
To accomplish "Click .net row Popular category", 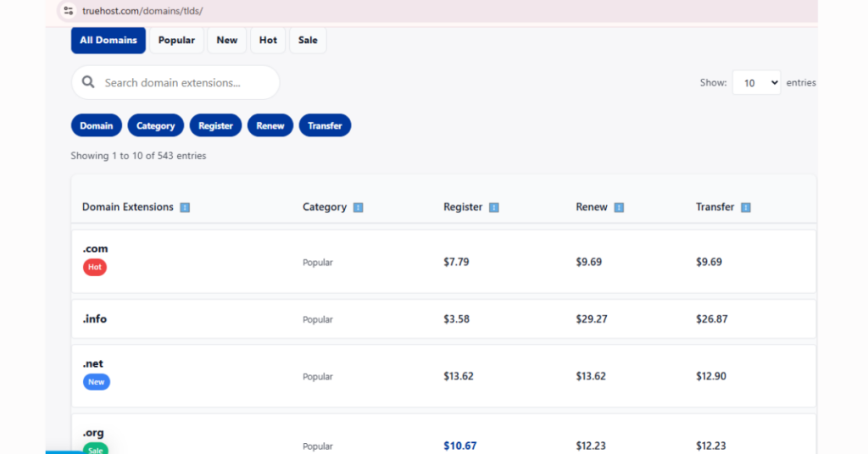I will pyautogui.click(x=318, y=377).
